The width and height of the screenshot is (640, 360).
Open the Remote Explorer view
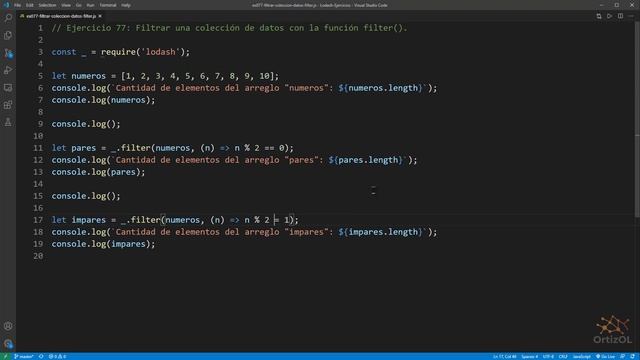pyautogui.click(x=8, y=88)
